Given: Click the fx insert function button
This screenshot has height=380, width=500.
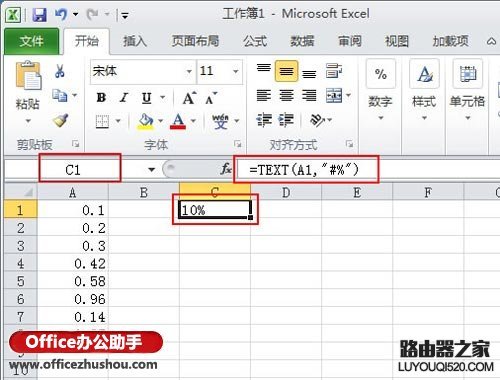Looking at the screenshot, I should [226, 169].
